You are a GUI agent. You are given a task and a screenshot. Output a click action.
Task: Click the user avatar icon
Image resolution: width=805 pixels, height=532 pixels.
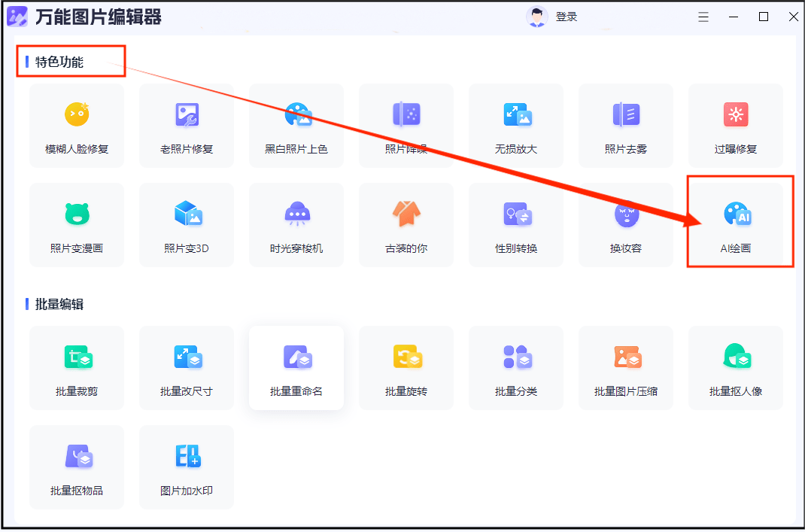point(536,17)
